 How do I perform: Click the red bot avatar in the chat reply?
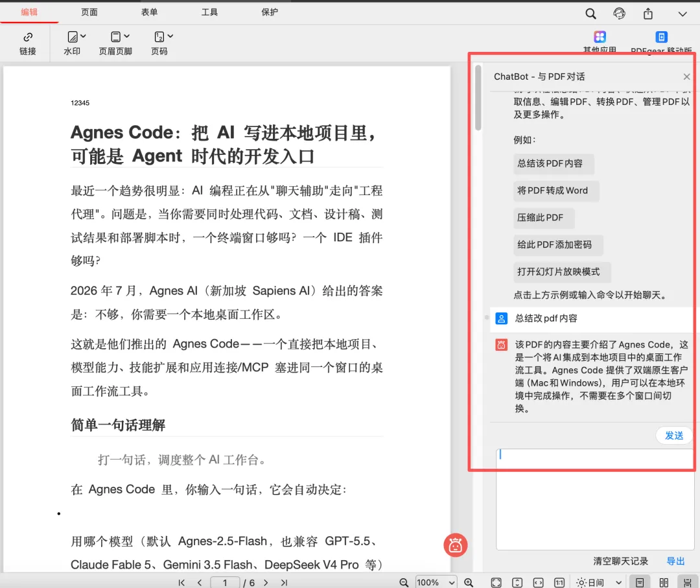pyautogui.click(x=501, y=345)
